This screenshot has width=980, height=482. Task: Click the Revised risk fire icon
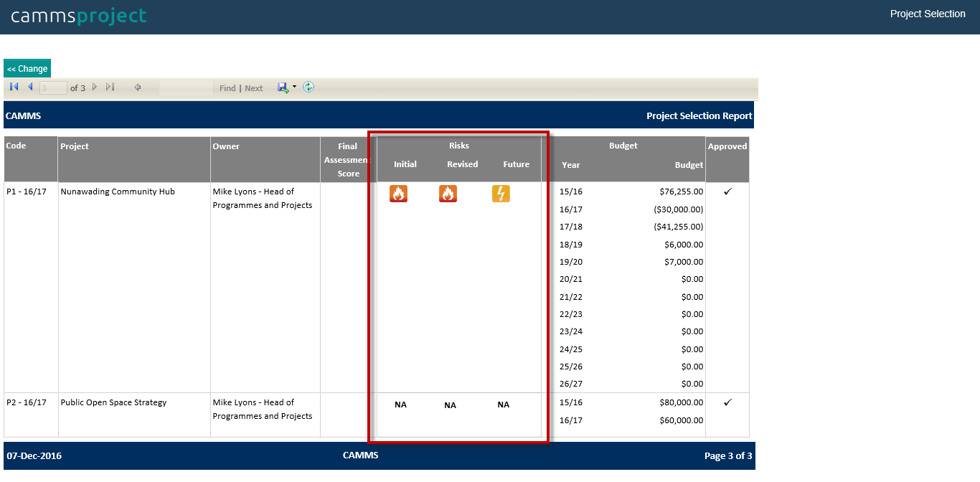[x=448, y=194]
